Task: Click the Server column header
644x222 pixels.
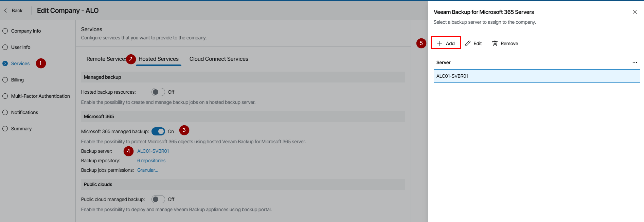Action: pos(444,62)
